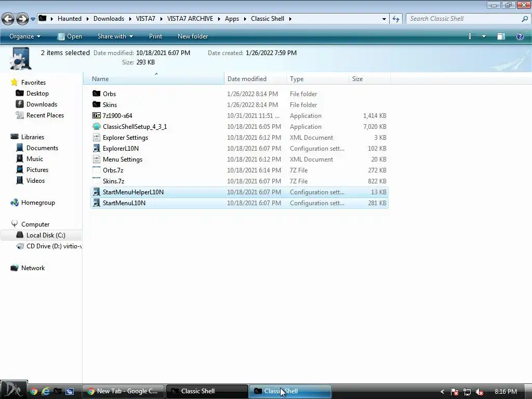
Task: Open the Action Center flag icon
Action: click(455, 392)
